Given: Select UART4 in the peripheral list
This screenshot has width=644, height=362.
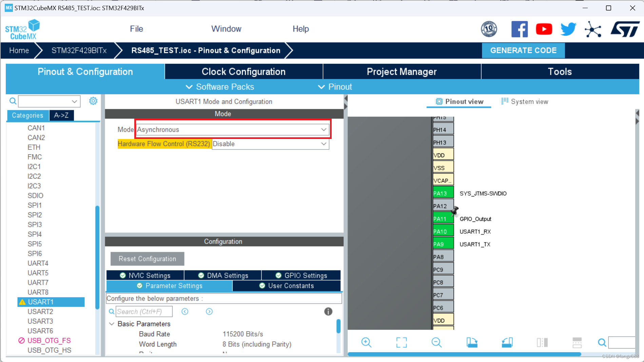Looking at the screenshot, I should point(38,263).
